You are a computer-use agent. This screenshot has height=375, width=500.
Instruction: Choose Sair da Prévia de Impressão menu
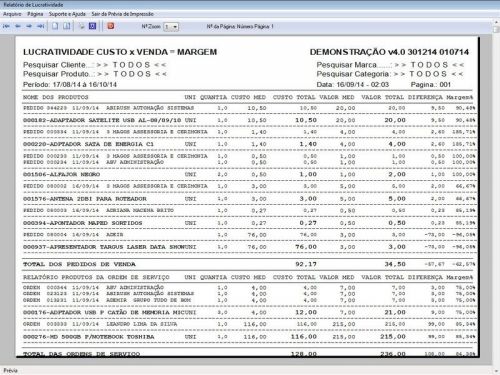click(x=122, y=14)
